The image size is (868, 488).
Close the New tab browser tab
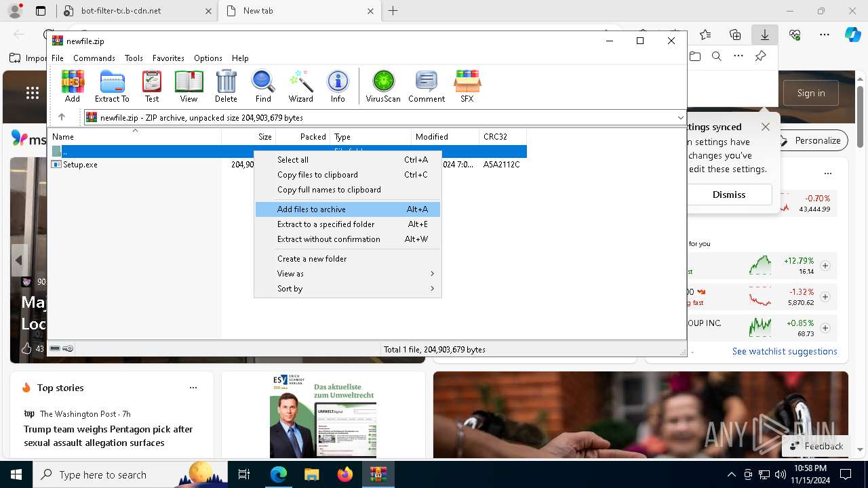(x=370, y=11)
